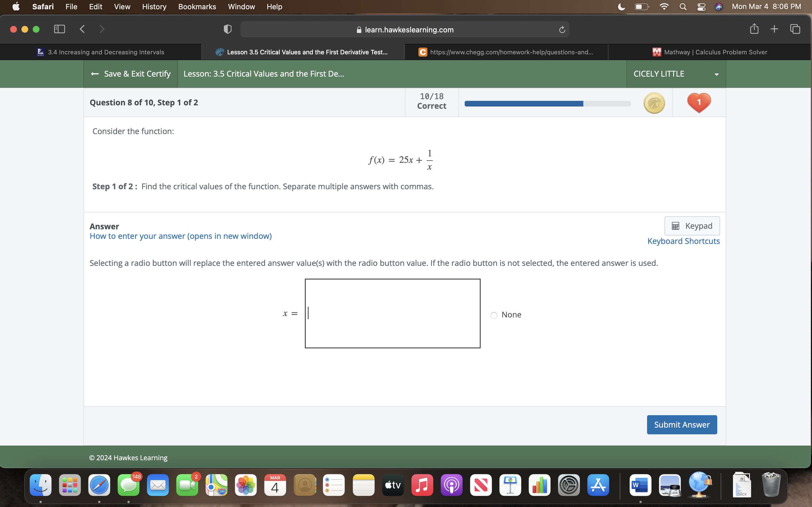Image resolution: width=812 pixels, height=507 pixels.
Task: Click the Submit Answer button
Action: pos(682,424)
